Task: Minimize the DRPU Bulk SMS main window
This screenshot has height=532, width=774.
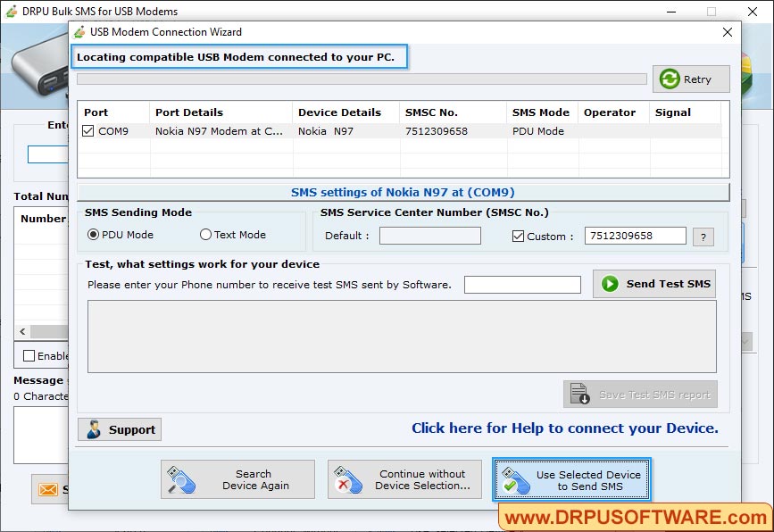Action: pyautogui.click(x=671, y=12)
